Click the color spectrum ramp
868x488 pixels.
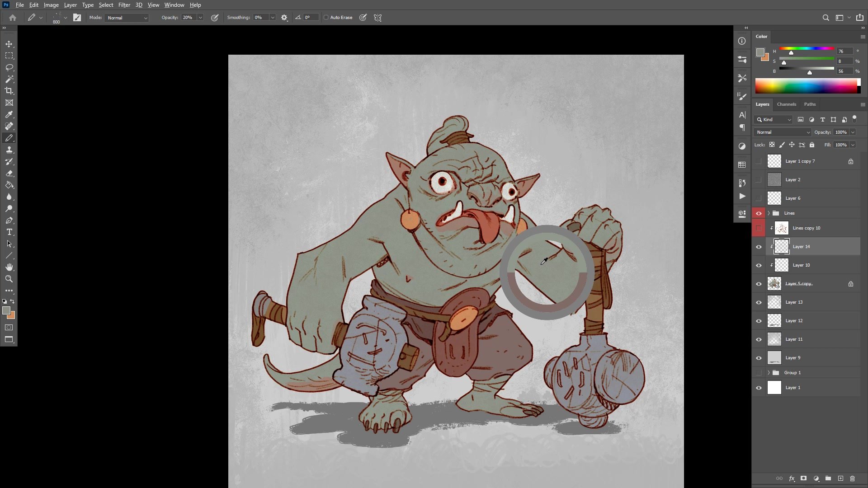tap(807, 85)
